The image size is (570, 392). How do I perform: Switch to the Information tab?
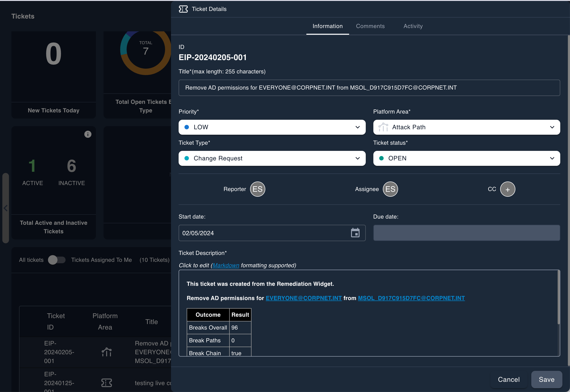(328, 26)
